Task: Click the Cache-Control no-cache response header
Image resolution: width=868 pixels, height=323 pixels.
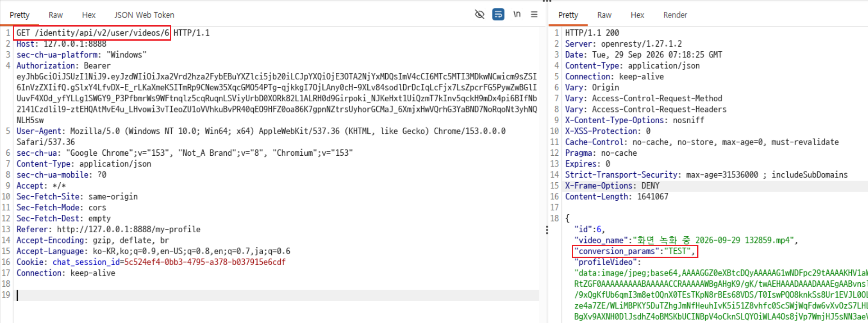Action: 702,142
